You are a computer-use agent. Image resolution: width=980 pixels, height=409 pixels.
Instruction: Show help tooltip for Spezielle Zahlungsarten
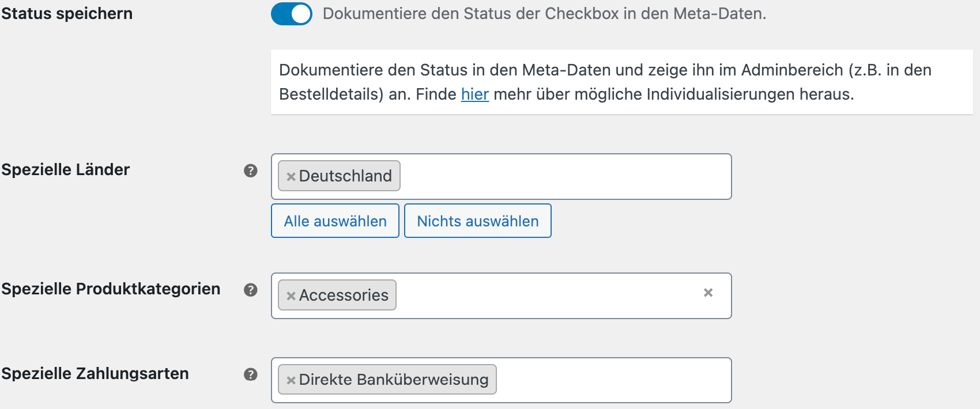[250, 374]
